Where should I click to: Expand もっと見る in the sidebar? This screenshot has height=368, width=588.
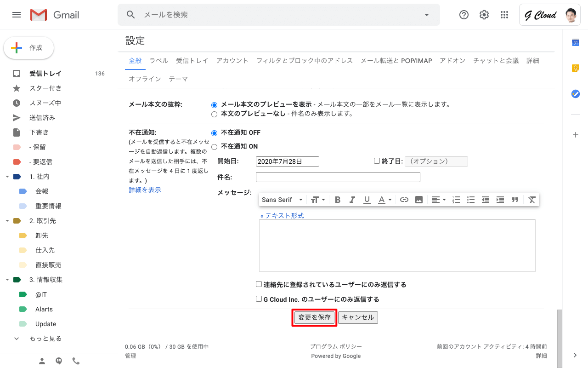[45, 339]
